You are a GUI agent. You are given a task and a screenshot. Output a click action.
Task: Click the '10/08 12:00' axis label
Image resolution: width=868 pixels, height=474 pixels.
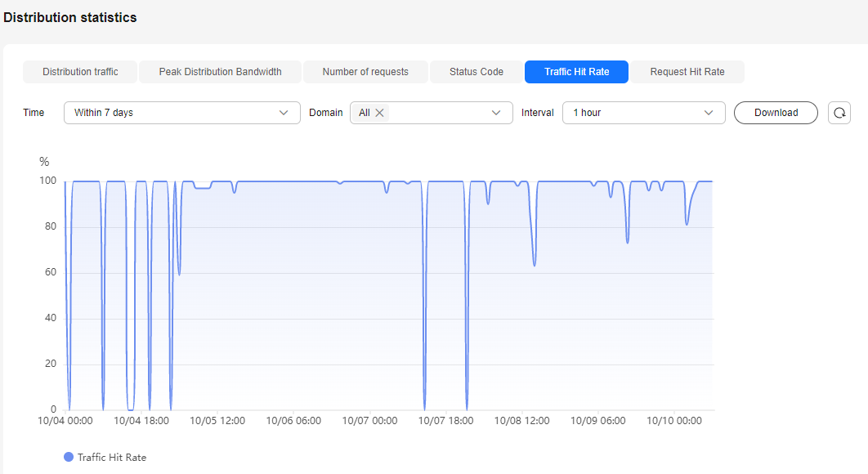click(x=522, y=421)
